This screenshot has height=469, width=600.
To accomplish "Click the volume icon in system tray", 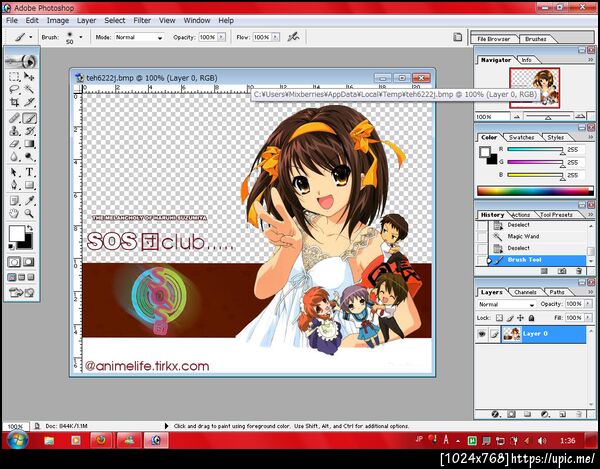I will click(541, 441).
